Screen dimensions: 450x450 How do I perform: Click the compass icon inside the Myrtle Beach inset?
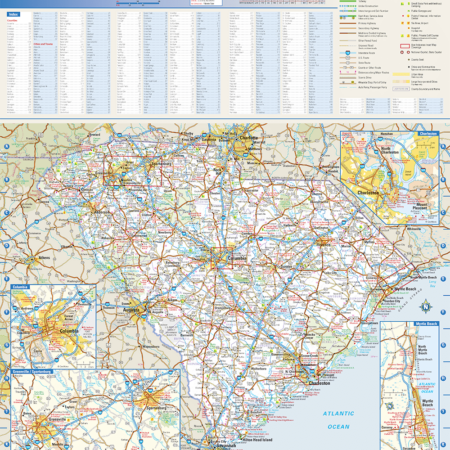389,406
